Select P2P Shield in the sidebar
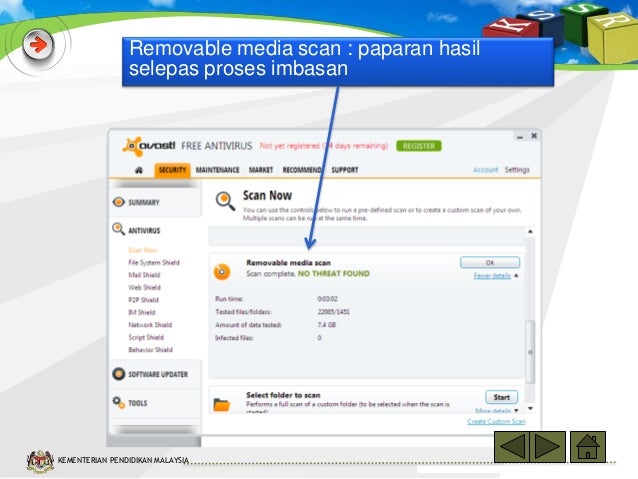The image size is (638, 479). coord(143,300)
